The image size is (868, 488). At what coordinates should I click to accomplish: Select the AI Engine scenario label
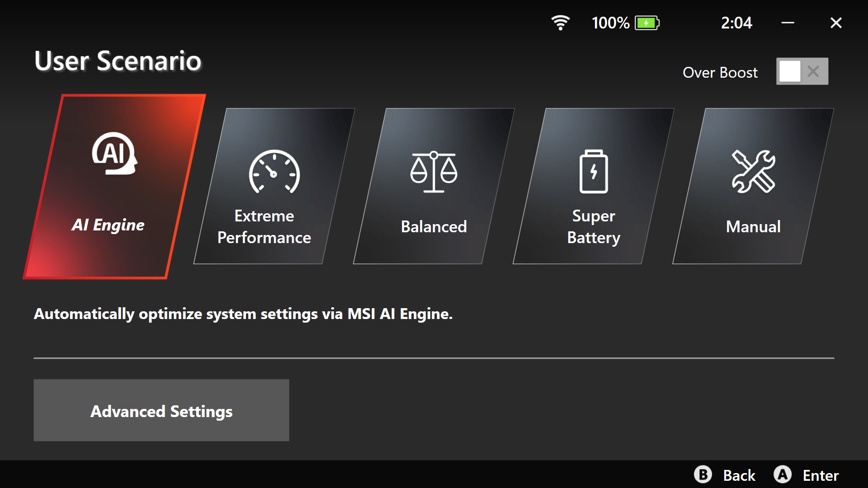(x=108, y=225)
